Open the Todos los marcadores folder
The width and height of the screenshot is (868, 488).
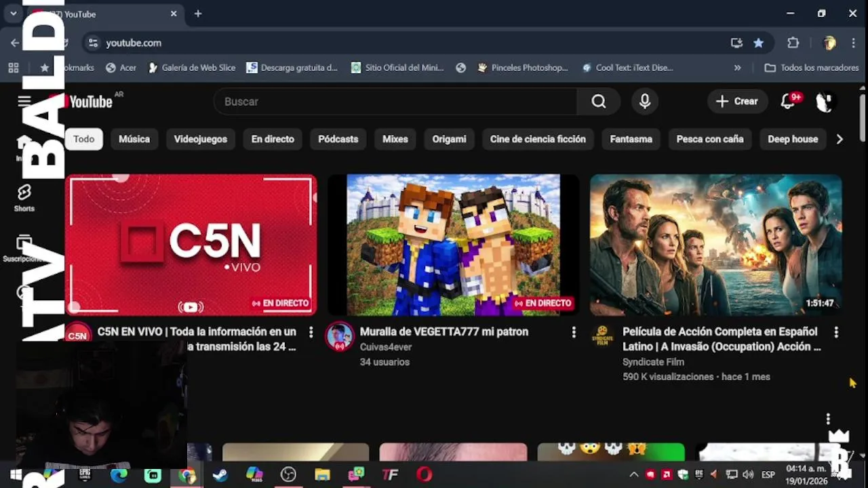tap(812, 68)
